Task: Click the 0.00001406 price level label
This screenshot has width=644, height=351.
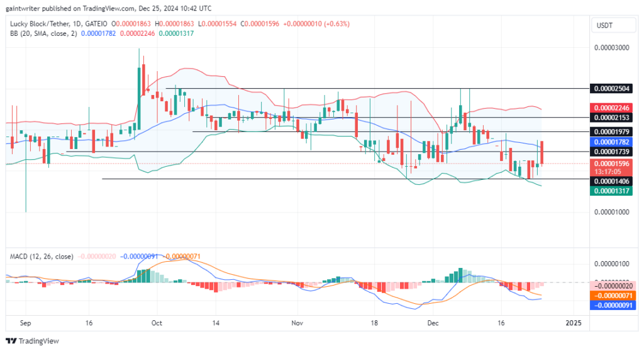Action: 611,181
